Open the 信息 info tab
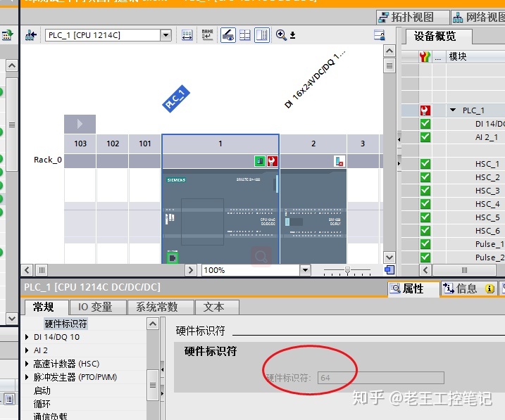This screenshot has height=420, width=505. pos(470,288)
